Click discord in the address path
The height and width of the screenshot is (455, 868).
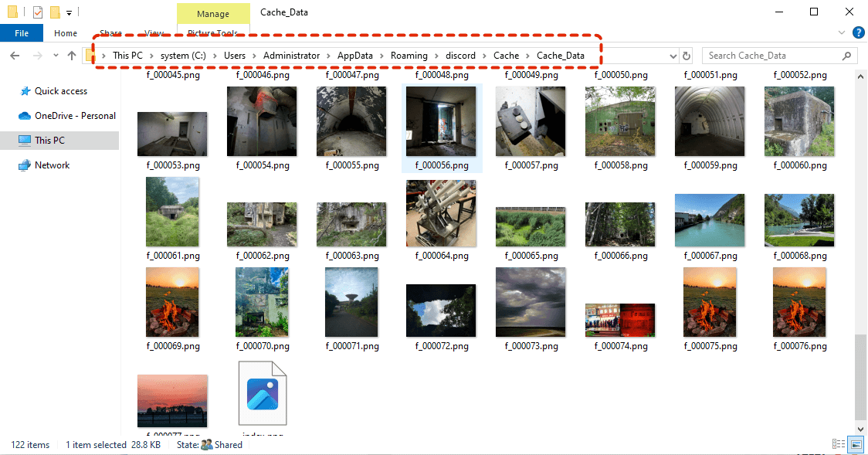[x=460, y=56]
